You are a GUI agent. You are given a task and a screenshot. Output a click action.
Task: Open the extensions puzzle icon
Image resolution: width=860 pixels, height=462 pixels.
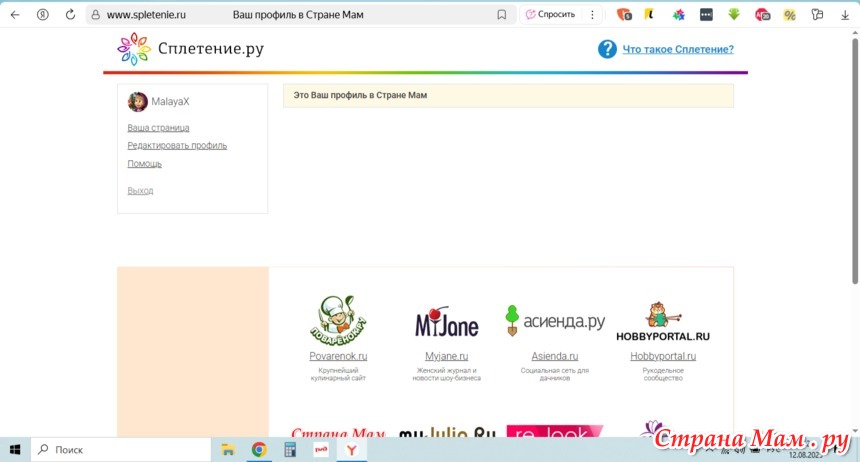coord(817,15)
